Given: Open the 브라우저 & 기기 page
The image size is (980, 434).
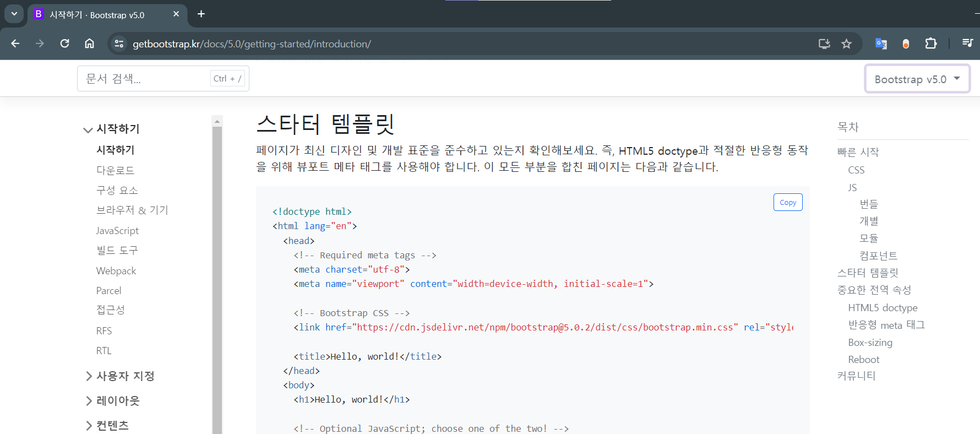Looking at the screenshot, I should pos(132,210).
